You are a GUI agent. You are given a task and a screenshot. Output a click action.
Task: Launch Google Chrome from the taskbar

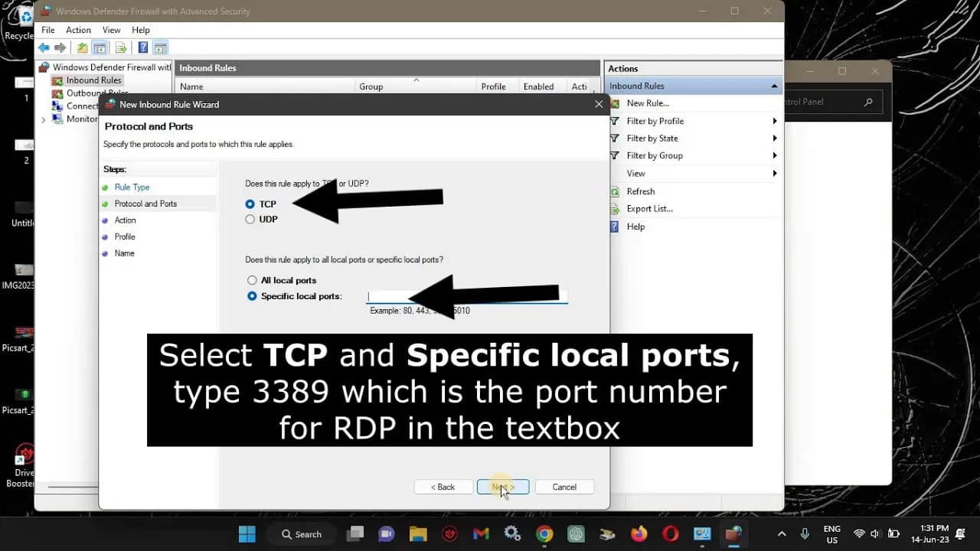point(544,533)
